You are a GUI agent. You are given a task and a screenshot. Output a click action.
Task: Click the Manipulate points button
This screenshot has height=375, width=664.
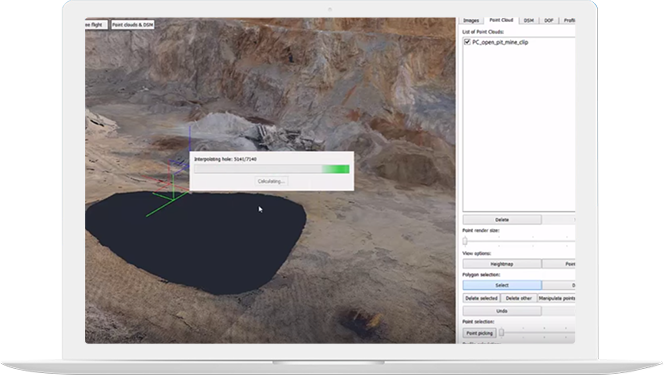pos(556,298)
